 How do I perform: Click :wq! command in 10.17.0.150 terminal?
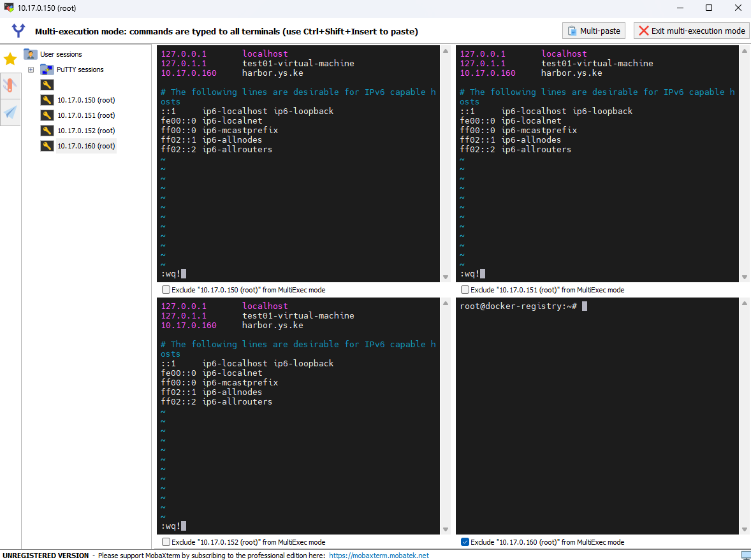click(171, 274)
